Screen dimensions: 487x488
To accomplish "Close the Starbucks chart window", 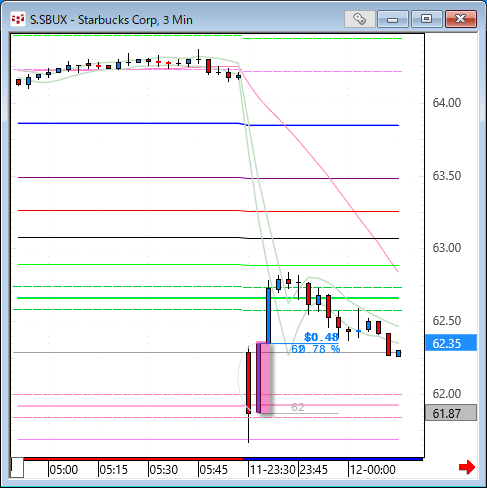I will click(461, 19).
